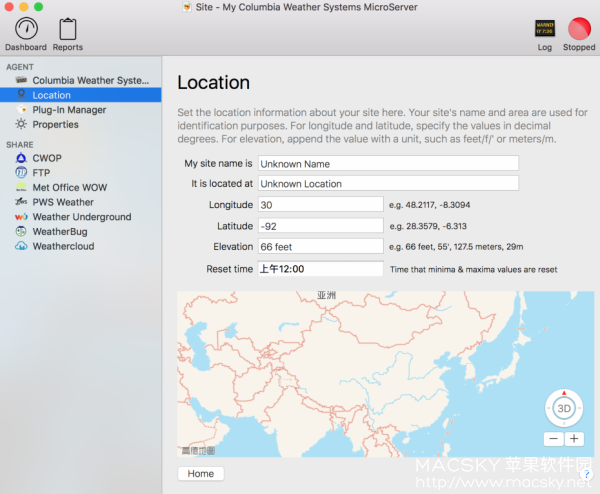The width and height of the screenshot is (600, 494).
Task: Click the 'Unknown Location' field
Action: (388, 183)
